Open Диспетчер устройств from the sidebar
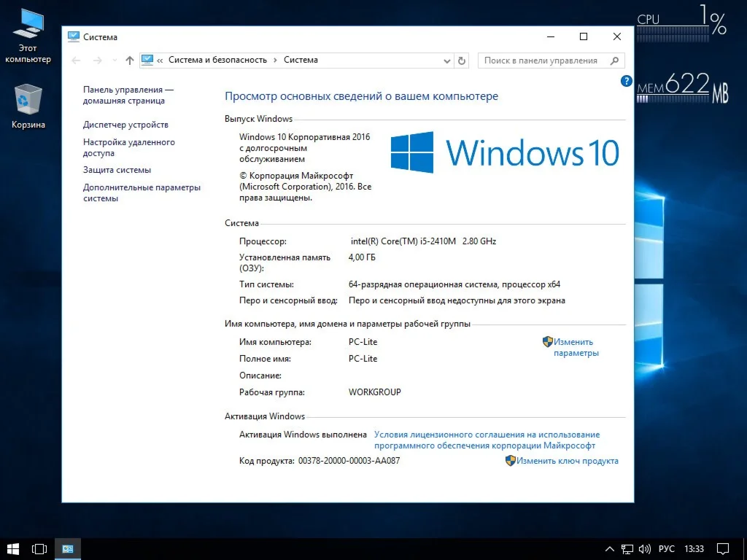The image size is (747, 560). click(x=125, y=125)
